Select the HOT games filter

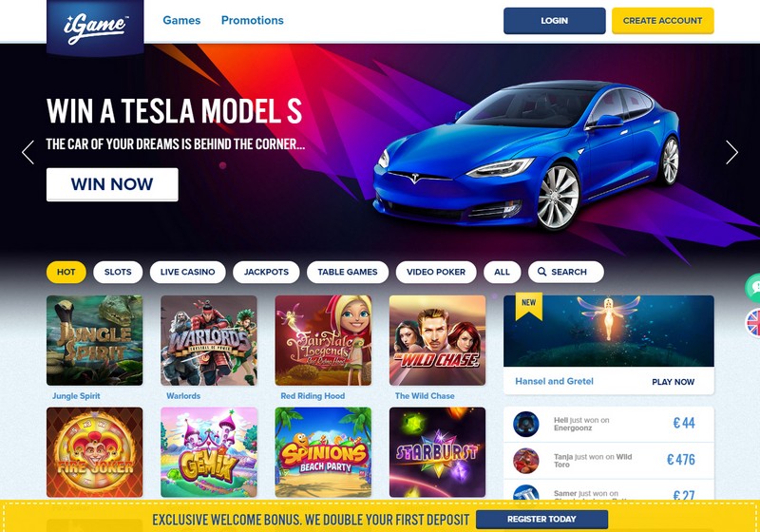(66, 272)
